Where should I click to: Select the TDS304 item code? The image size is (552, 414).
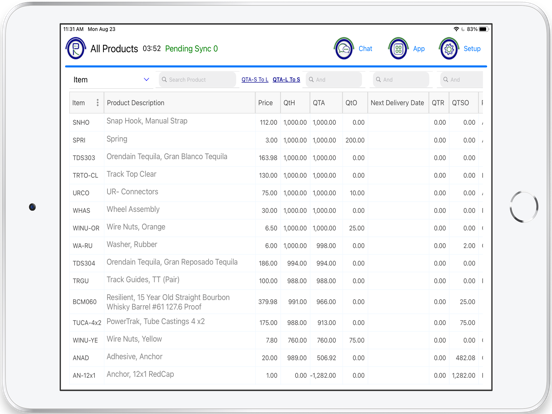coord(84,263)
